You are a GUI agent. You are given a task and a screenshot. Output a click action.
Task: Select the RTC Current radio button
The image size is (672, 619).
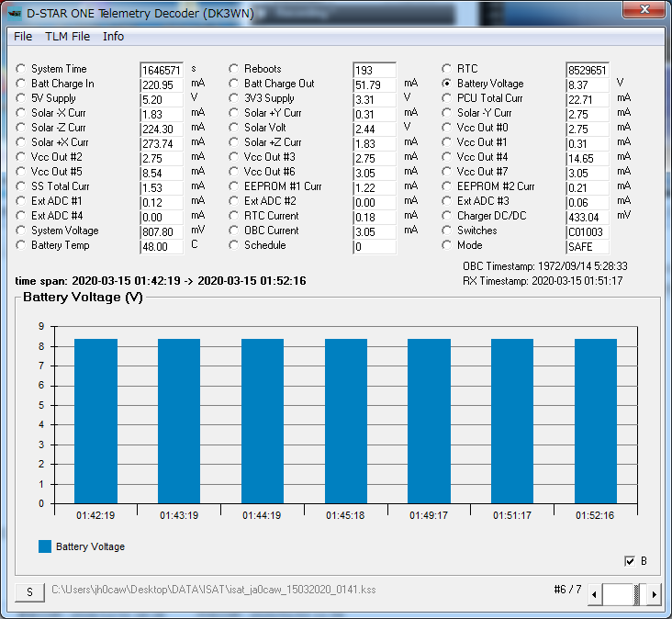coord(233,216)
